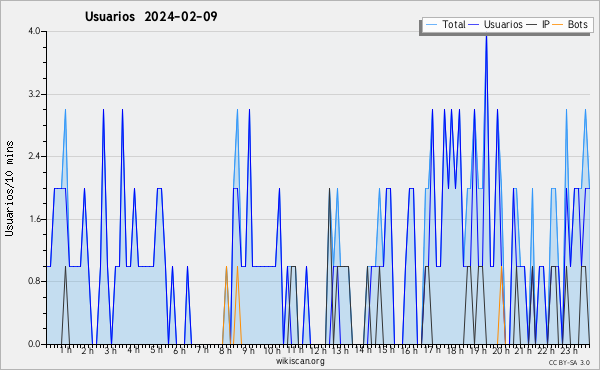Click the '9 h' x-axis label

click(x=248, y=350)
